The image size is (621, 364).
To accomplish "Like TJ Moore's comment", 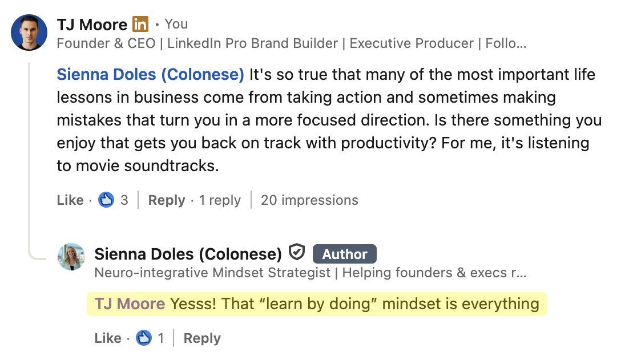I will (70, 200).
